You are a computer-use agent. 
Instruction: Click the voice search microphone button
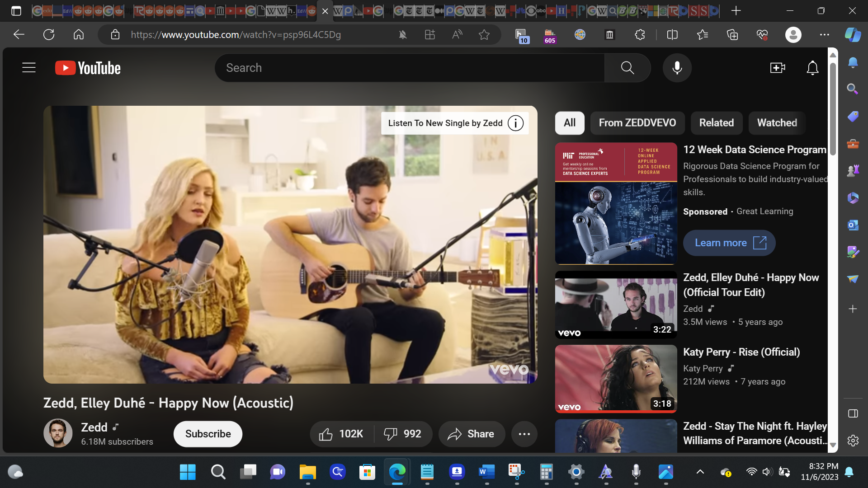[x=677, y=68]
